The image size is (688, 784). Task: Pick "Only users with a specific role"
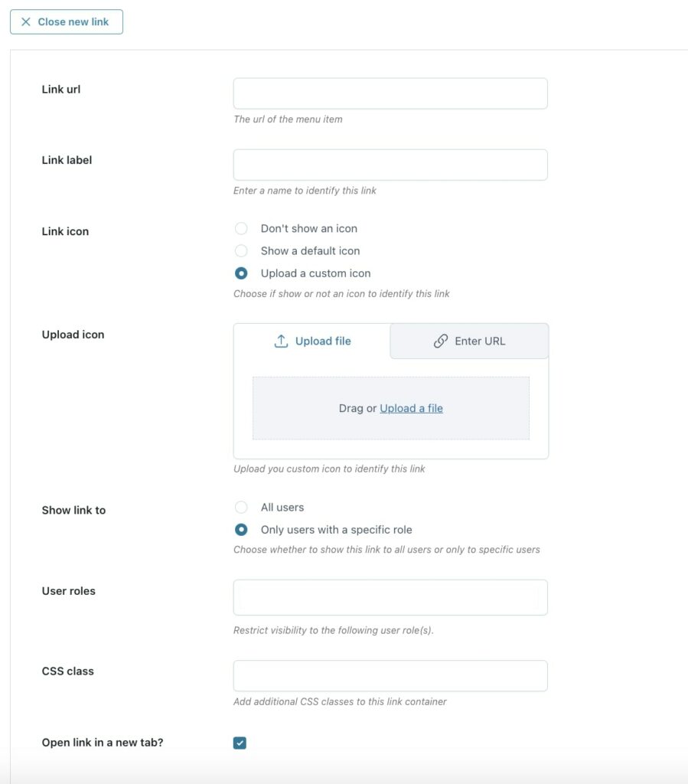[x=241, y=530]
